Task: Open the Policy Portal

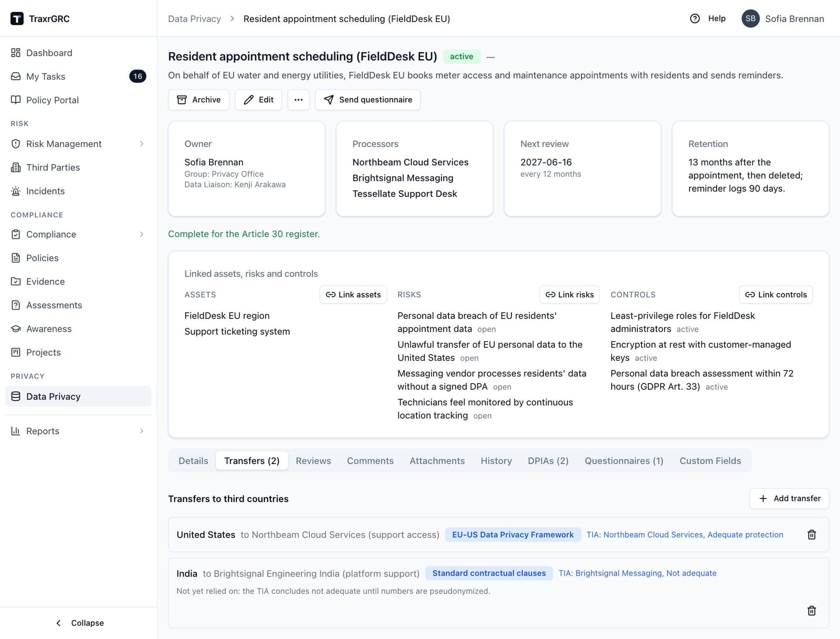Action: 78,100
